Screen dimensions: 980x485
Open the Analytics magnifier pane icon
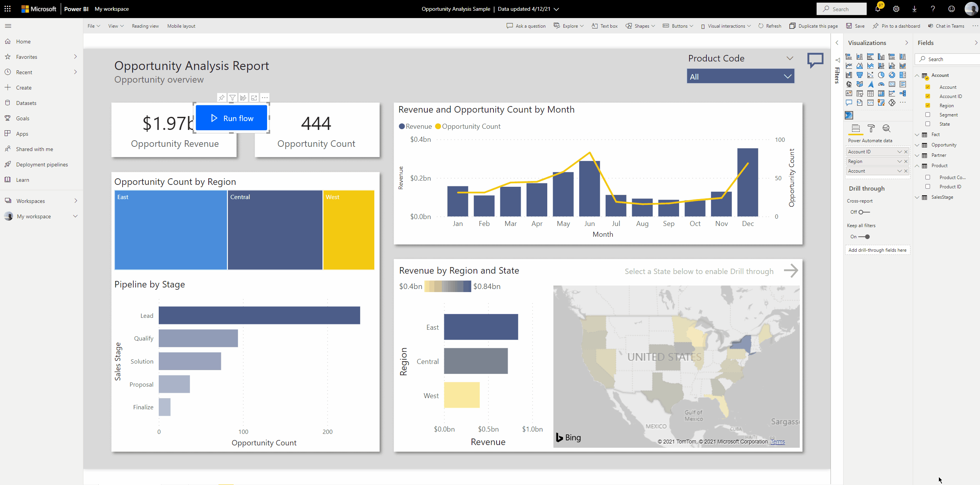(886, 128)
